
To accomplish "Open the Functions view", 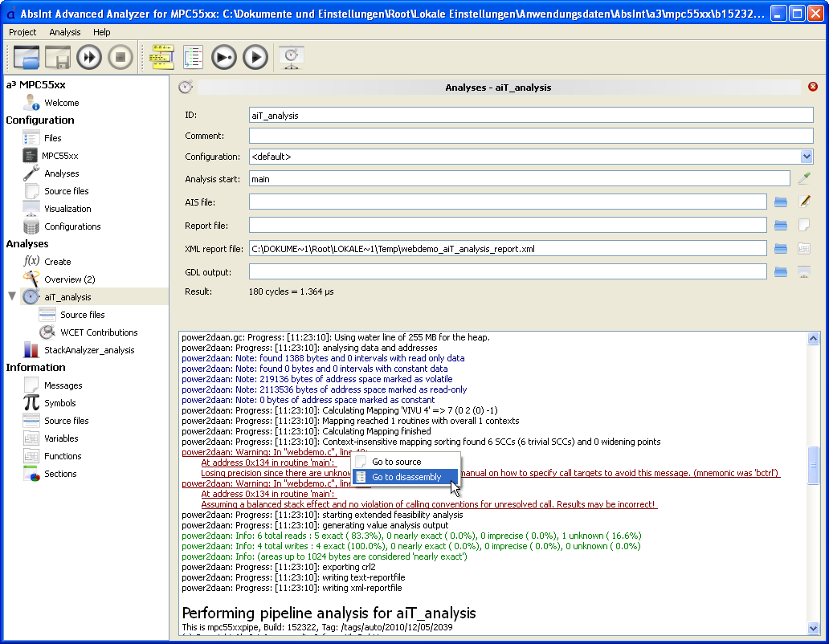I will pyautogui.click(x=63, y=456).
